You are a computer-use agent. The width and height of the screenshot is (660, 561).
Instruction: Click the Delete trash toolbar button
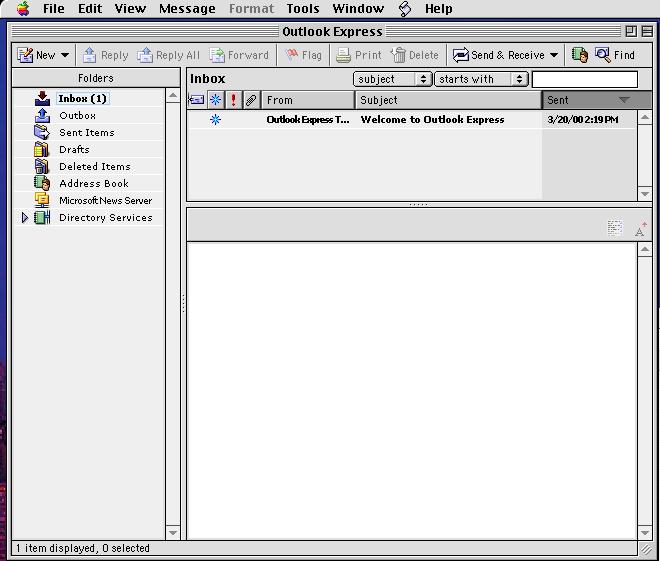tap(415, 55)
